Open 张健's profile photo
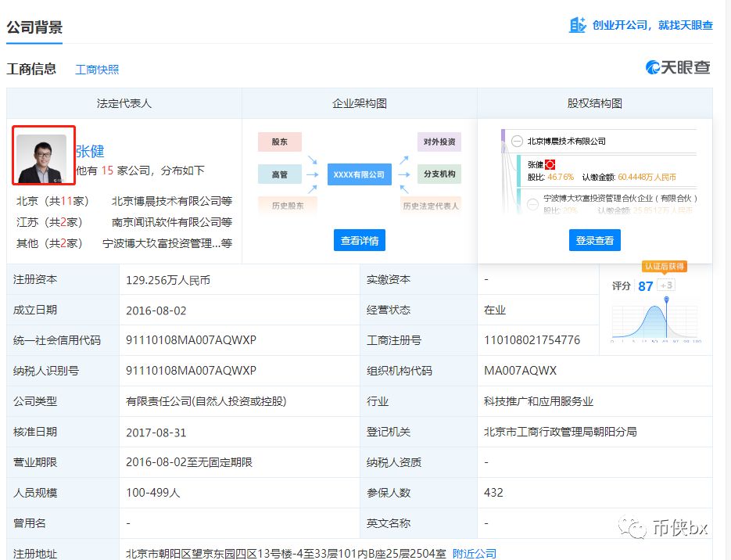 click(x=42, y=159)
